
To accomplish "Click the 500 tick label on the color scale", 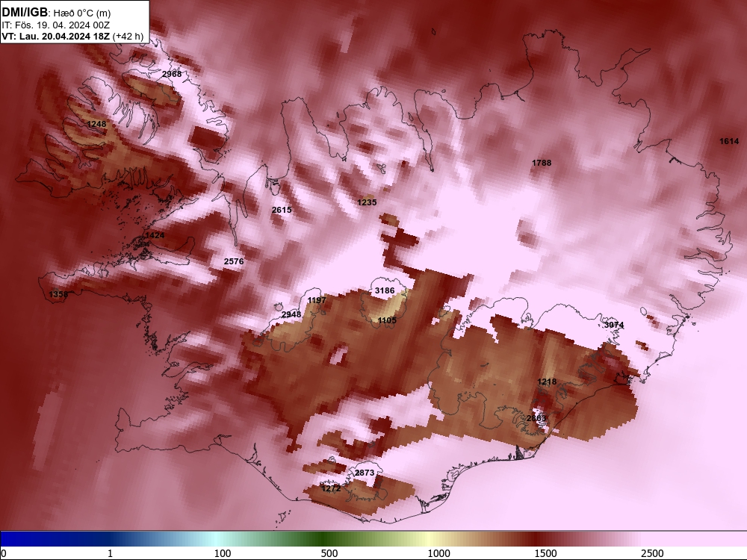I will (329, 553).
